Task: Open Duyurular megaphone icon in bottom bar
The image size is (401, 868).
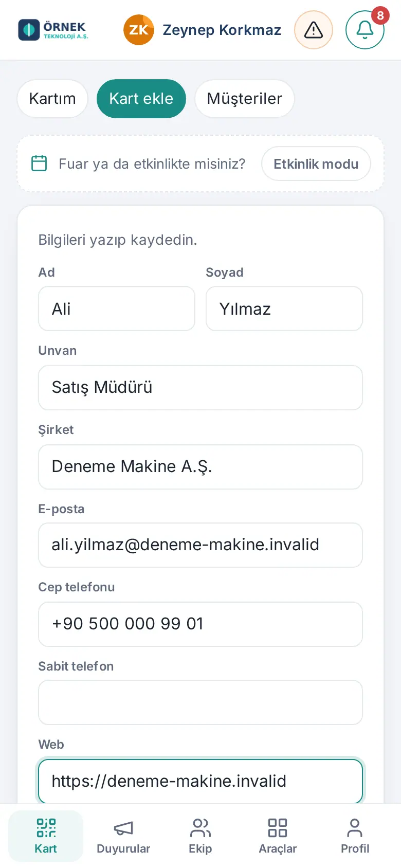Action: [123, 828]
